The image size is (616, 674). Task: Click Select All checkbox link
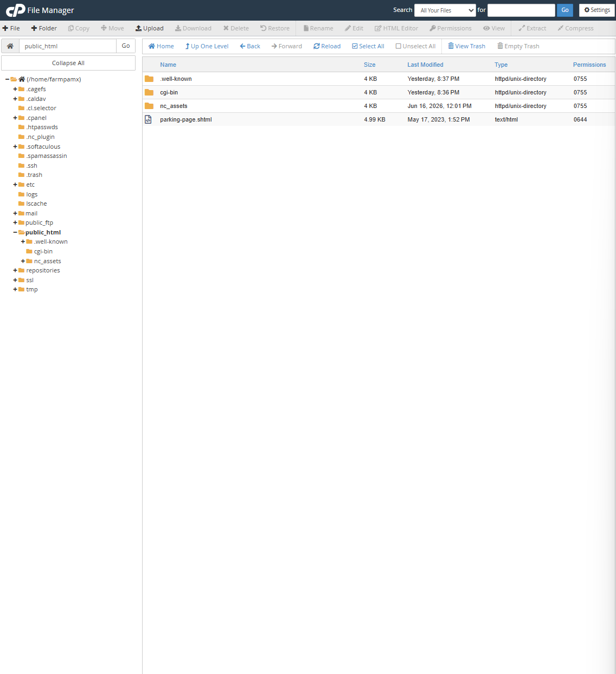(368, 46)
